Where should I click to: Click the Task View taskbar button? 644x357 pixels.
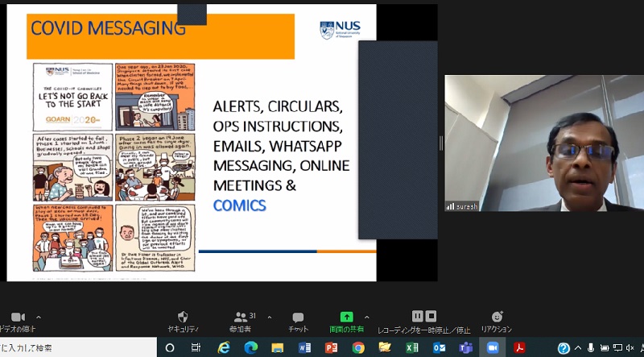pos(196,347)
